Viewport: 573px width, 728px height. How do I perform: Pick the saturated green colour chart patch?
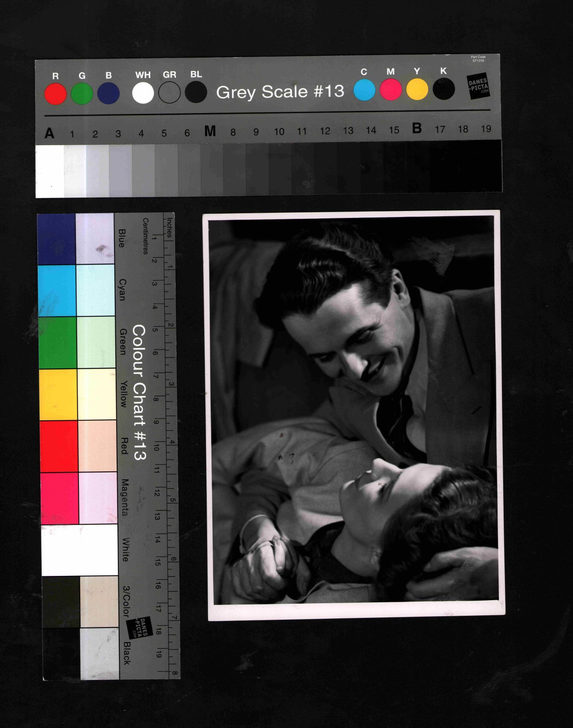[x=58, y=342]
